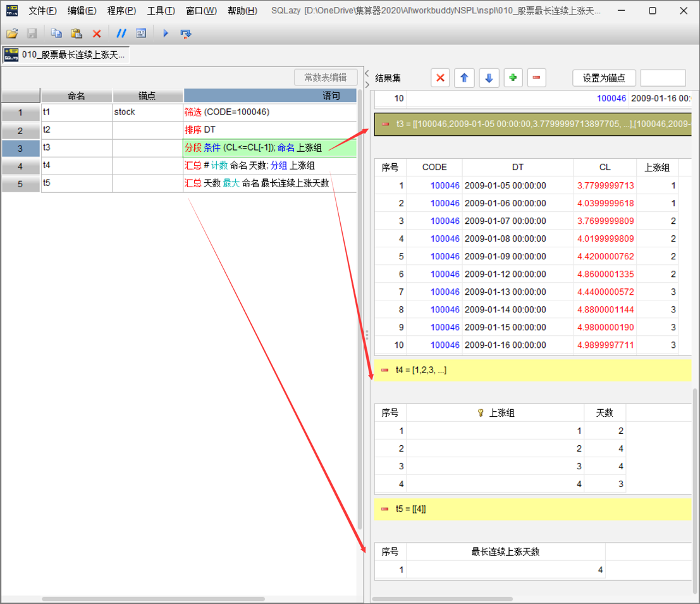This screenshot has width=700, height=604.
Task: Click the 设置为锚点 button
Action: click(604, 78)
